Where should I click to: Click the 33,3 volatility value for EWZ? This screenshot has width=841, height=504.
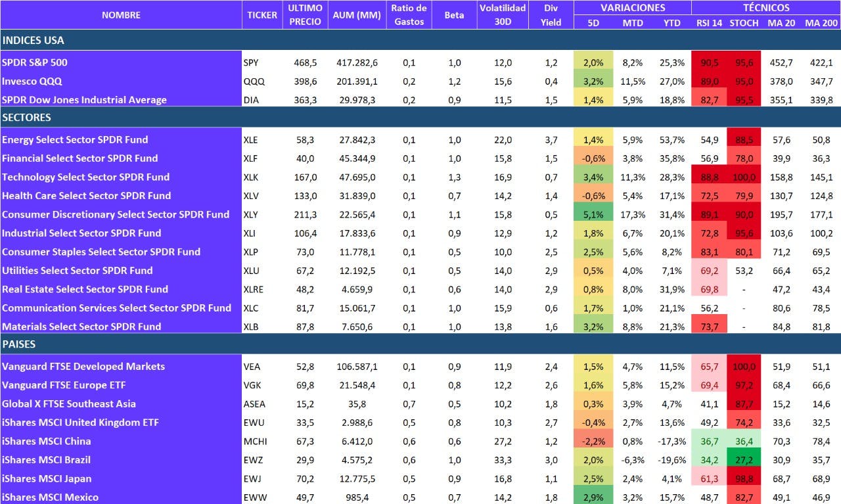pyautogui.click(x=503, y=460)
